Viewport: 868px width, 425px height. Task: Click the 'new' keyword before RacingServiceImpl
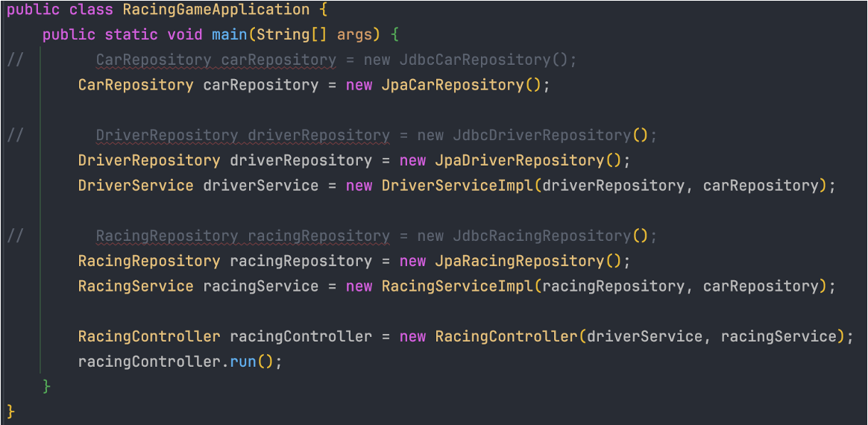tap(359, 286)
